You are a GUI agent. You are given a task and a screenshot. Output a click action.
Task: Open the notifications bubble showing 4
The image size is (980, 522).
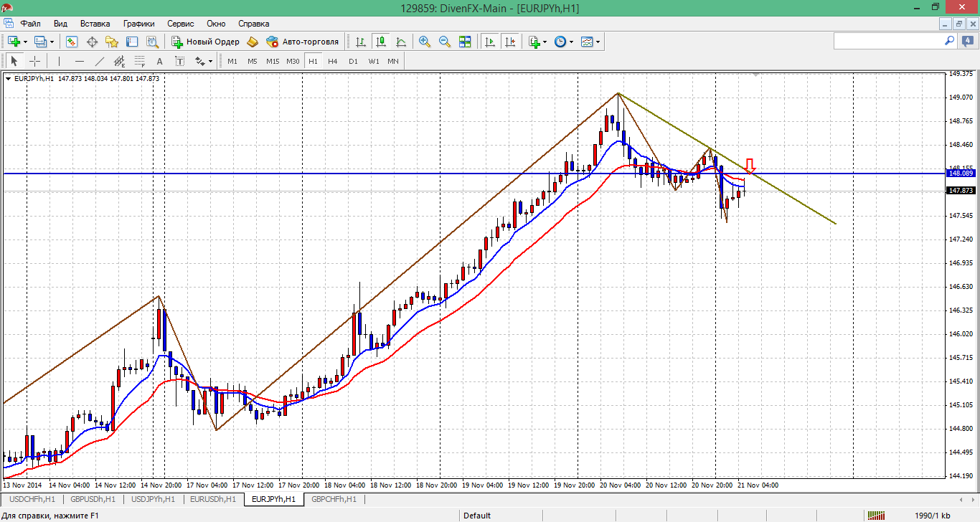(967, 42)
